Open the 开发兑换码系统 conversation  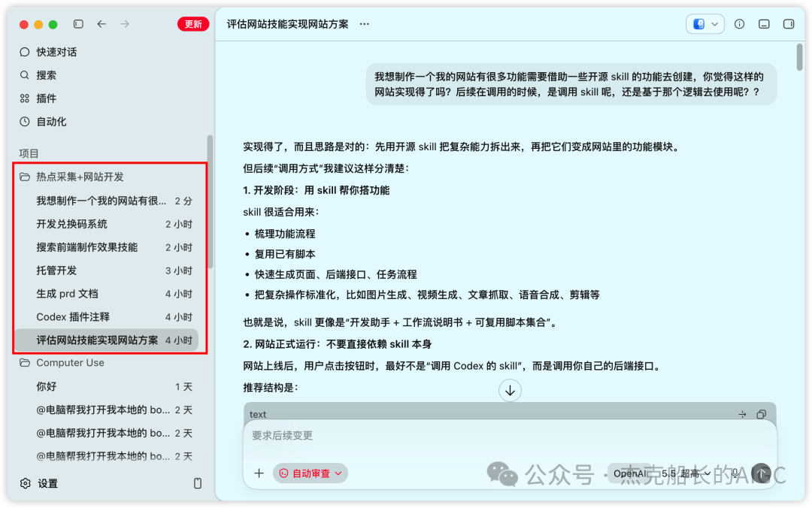106,224
